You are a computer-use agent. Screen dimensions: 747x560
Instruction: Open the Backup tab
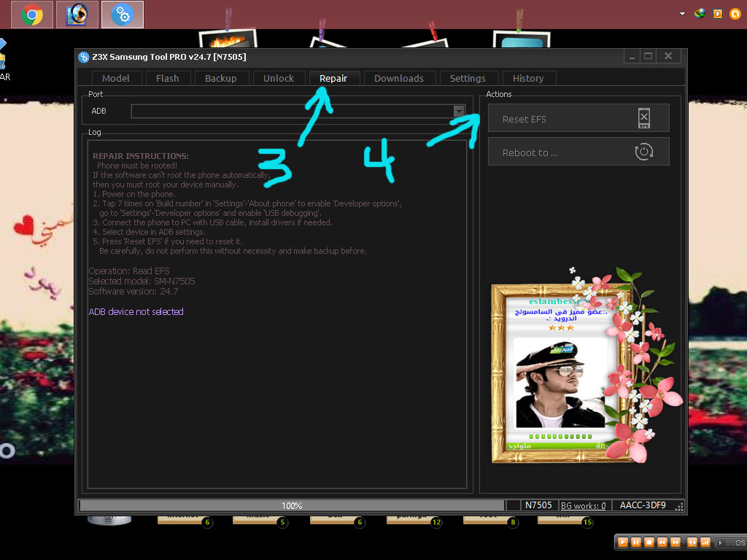pyautogui.click(x=220, y=78)
